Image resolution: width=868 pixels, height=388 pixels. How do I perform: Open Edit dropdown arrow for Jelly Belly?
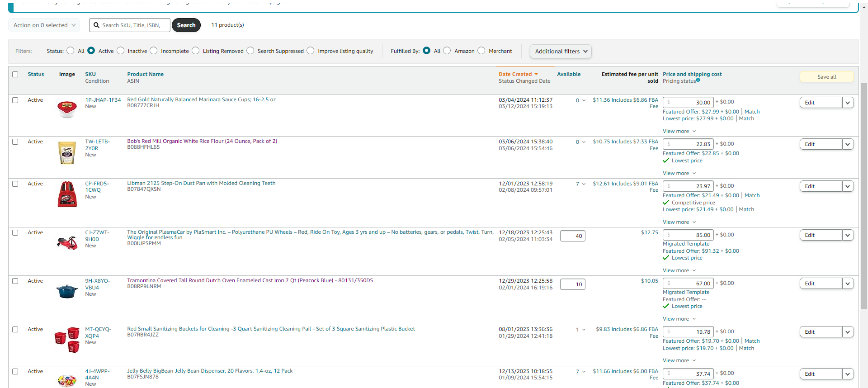[x=848, y=374]
